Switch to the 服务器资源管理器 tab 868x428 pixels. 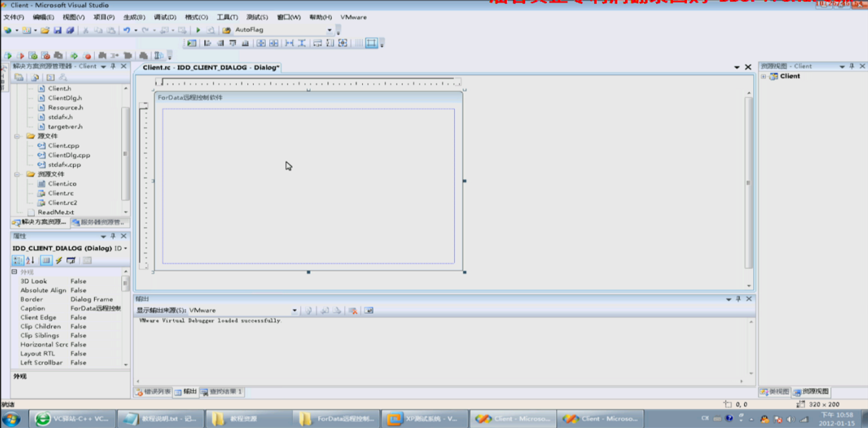[x=101, y=223]
